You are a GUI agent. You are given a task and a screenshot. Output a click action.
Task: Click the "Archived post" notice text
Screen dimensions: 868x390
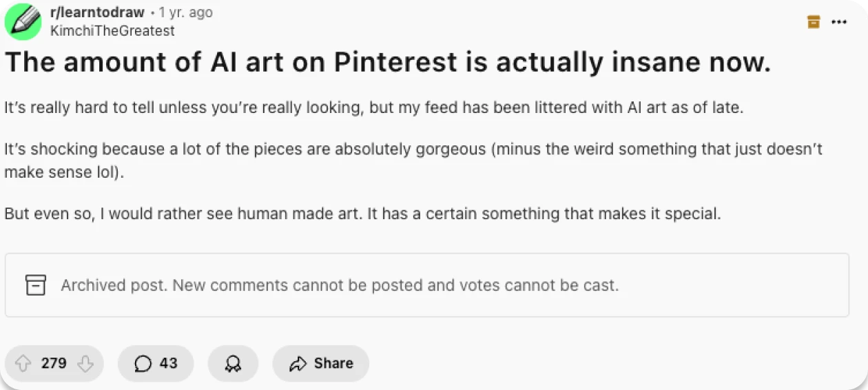340,285
